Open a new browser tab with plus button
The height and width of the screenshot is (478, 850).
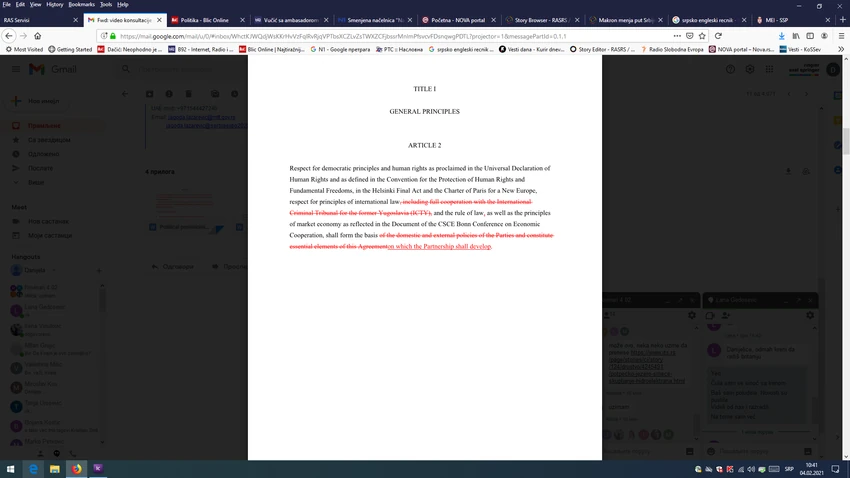(842, 20)
